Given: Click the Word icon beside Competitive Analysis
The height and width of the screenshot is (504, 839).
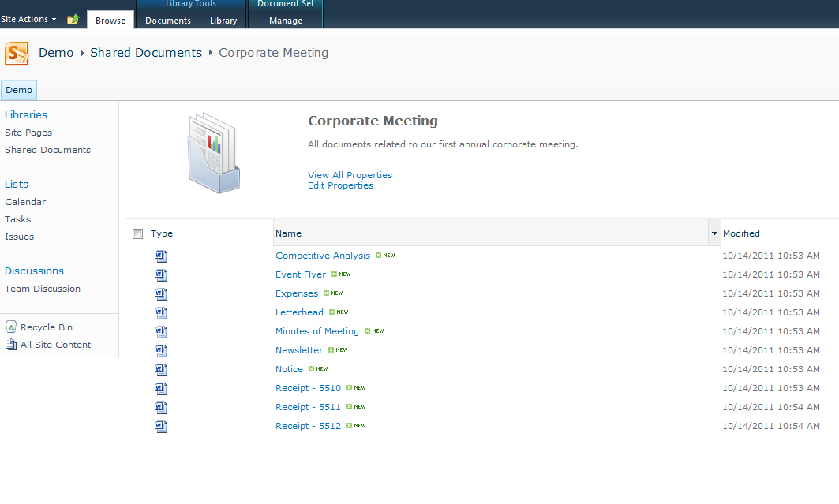Looking at the screenshot, I should pyautogui.click(x=161, y=256).
